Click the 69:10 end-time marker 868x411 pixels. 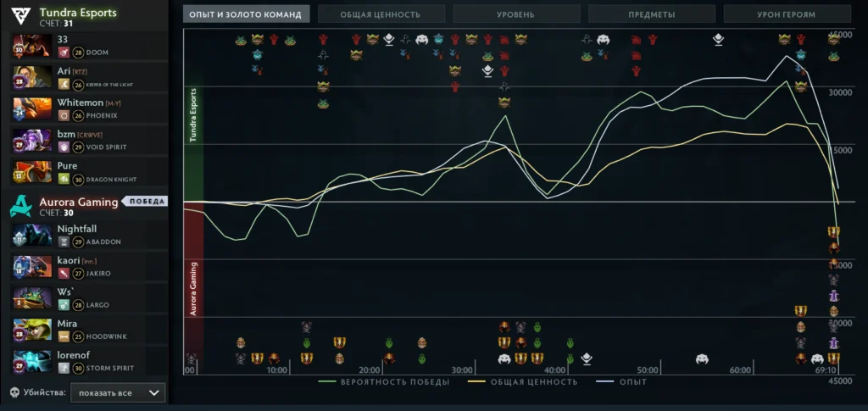pyautogui.click(x=826, y=370)
